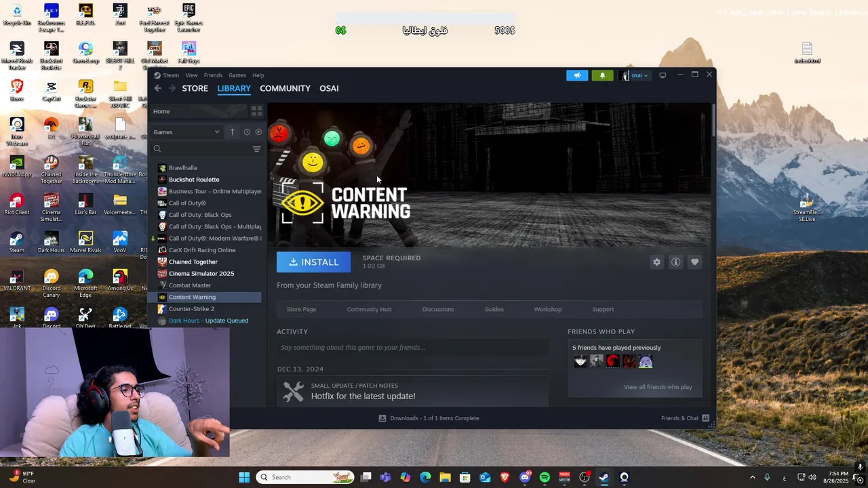The image size is (868, 488).
Task: Toggle ready-to-play filter in game list
Action: 258,132
